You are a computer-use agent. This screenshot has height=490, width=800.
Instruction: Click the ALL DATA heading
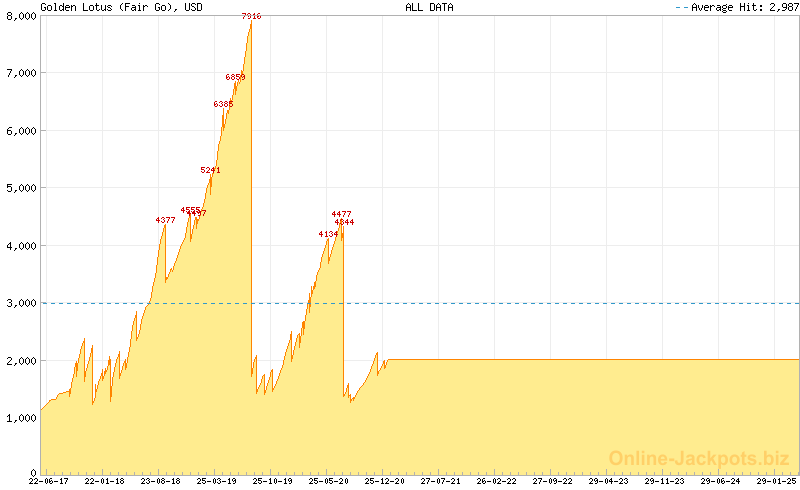point(429,7)
